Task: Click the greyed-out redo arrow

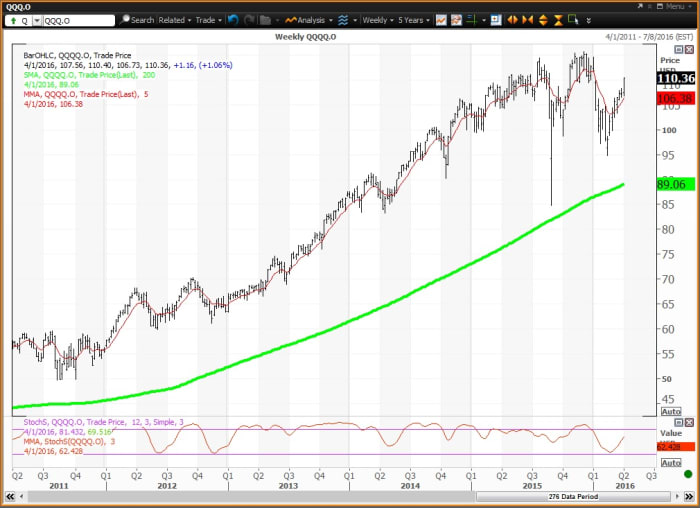Action: tap(249, 20)
